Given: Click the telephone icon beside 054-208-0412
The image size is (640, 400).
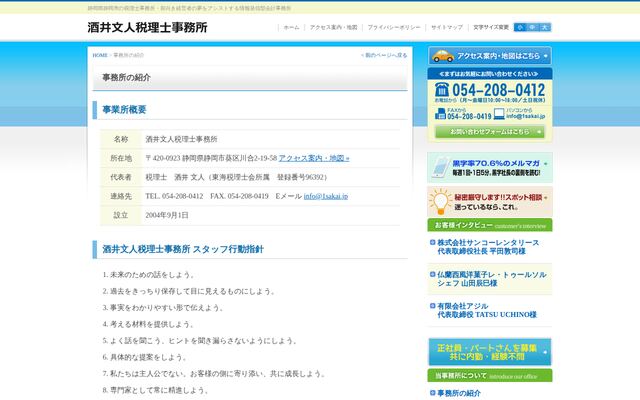Looking at the screenshot, I should click(x=442, y=89).
